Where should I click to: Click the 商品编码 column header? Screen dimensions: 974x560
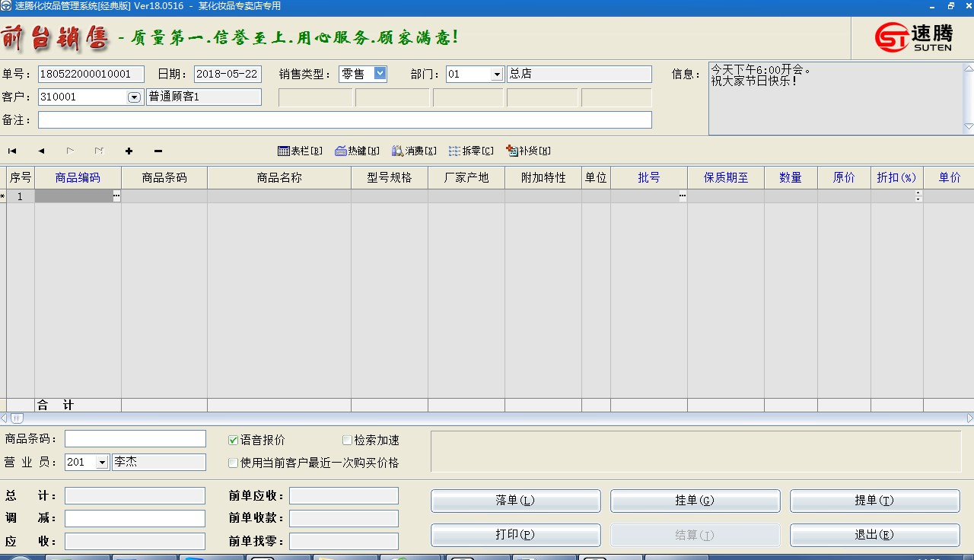pos(78,177)
